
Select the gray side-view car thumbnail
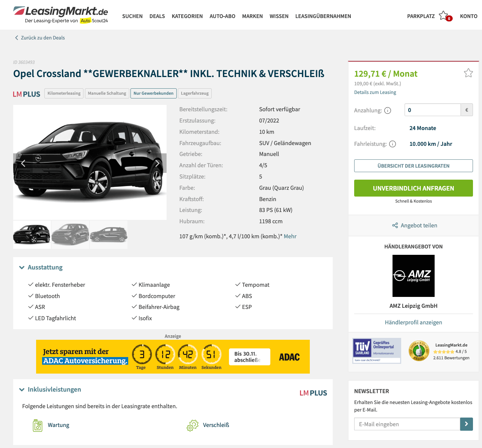pos(109,235)
